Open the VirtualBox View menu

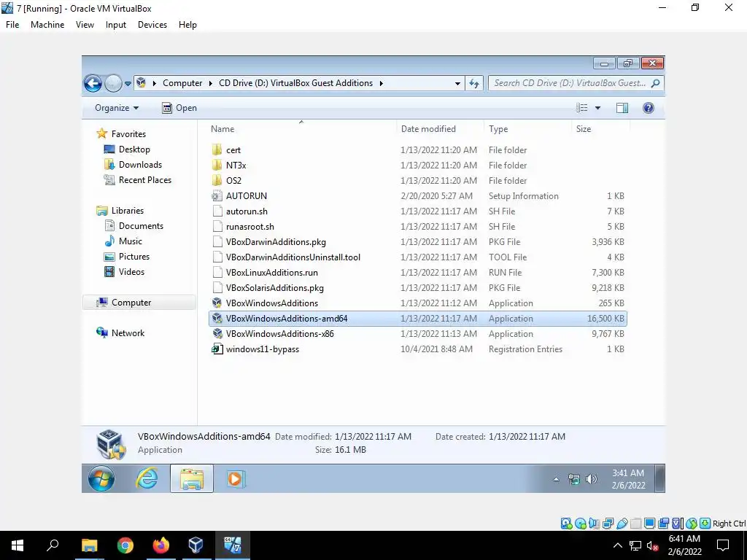[x=85, y=25]
